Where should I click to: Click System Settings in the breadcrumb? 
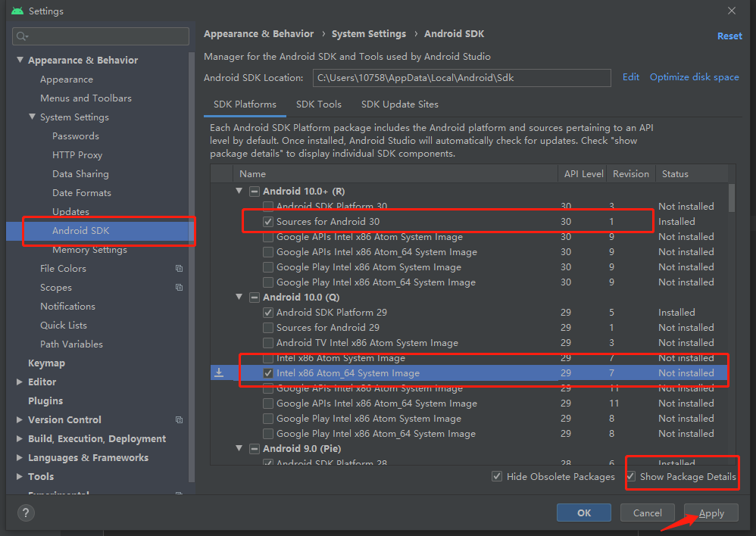point(369,34)
